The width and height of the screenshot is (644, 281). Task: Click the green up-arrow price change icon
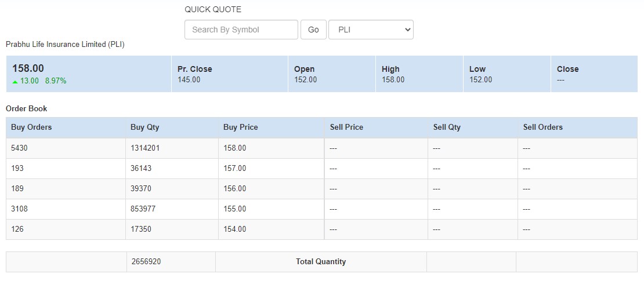pyautogui.click(x=15, y=82)
